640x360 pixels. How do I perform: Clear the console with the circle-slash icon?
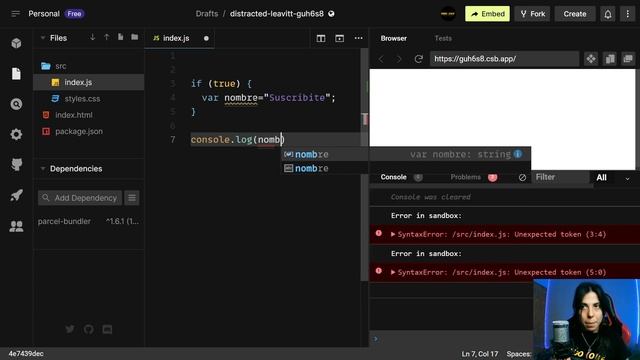click(522, 178)
